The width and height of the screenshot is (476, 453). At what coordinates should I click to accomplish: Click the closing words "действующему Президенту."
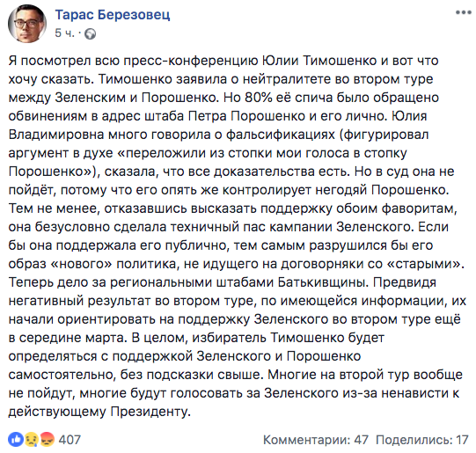click(x=99, y=412)
